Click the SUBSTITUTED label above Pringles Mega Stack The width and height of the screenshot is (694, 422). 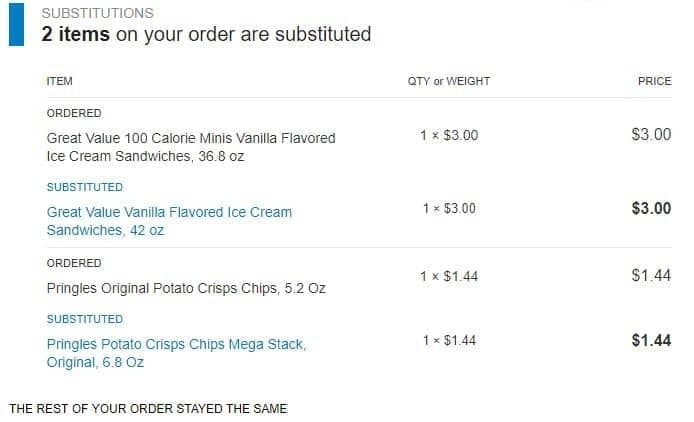coord(85,319)
